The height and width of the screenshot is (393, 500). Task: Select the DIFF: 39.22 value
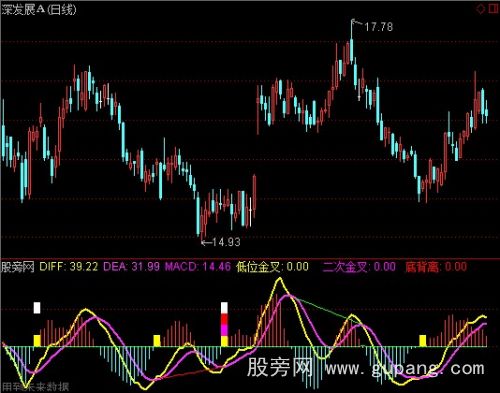pyautogui.click(x=69, y=267)
